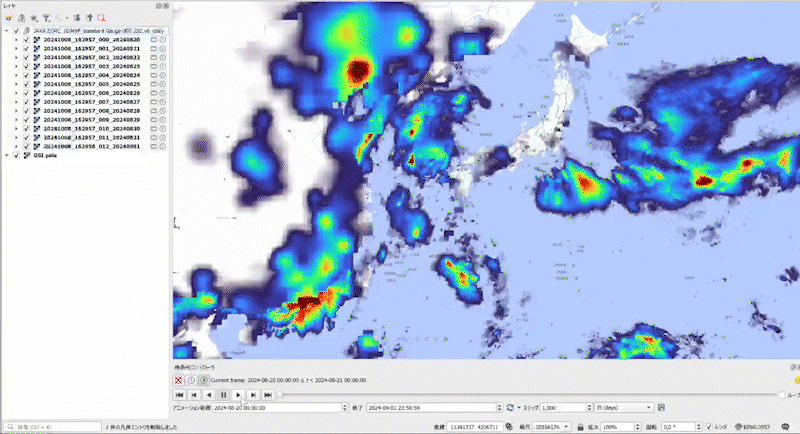Click the collapse all layers icon

tap(89, 18)
